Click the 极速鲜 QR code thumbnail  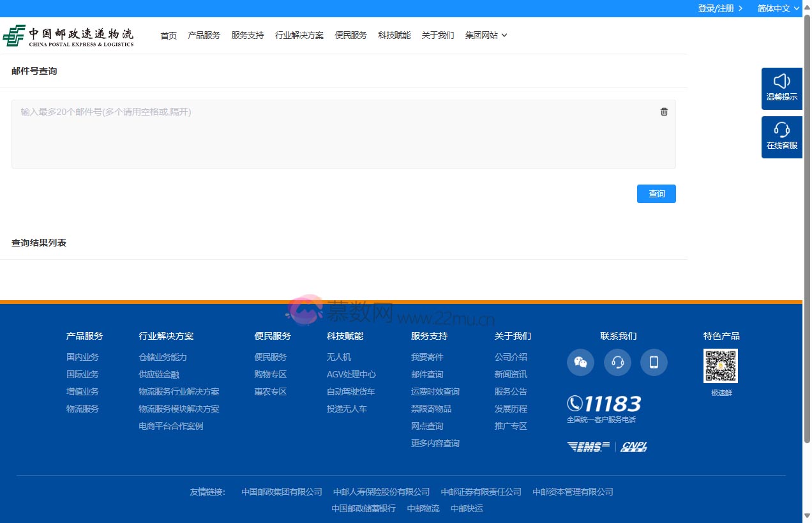point(720,366)
